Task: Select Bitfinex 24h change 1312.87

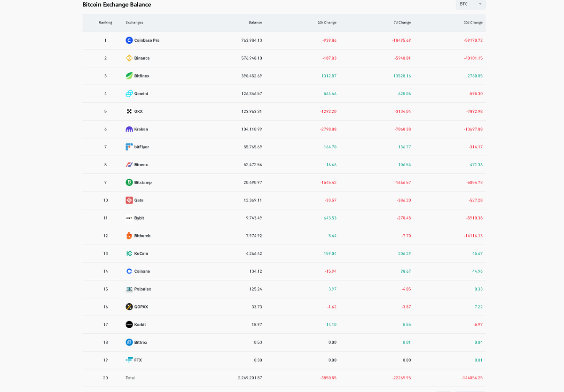Action: (329, 76)
